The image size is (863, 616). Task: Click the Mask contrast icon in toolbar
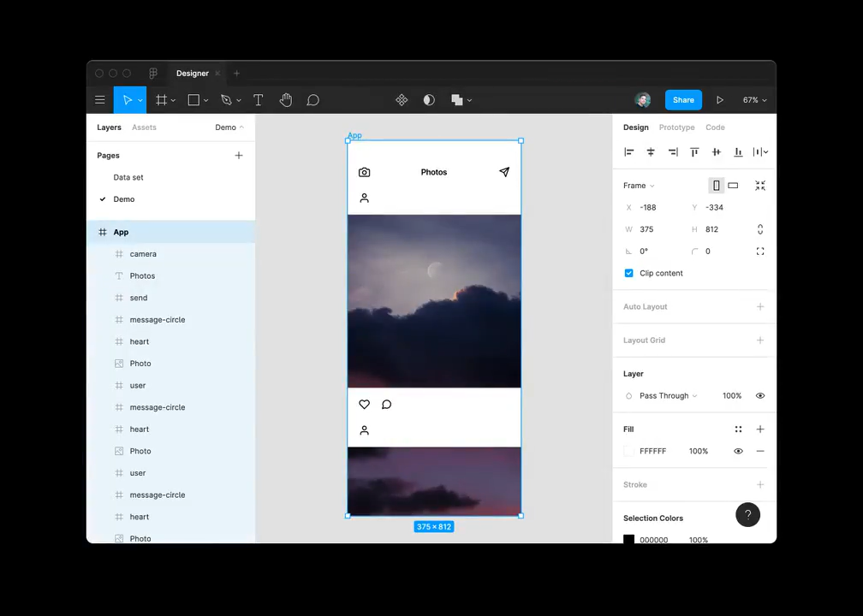(429, 100)
